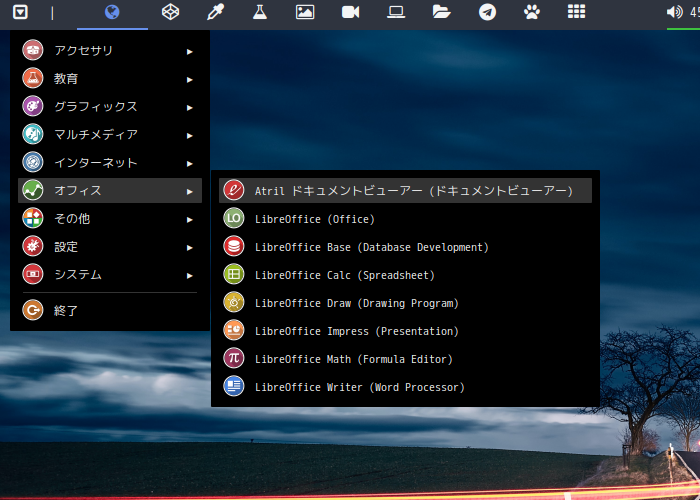The width and height of the screenshot is (700, 500).
Task: Click the インターネット globe category icon
Action: coord(33,162)
